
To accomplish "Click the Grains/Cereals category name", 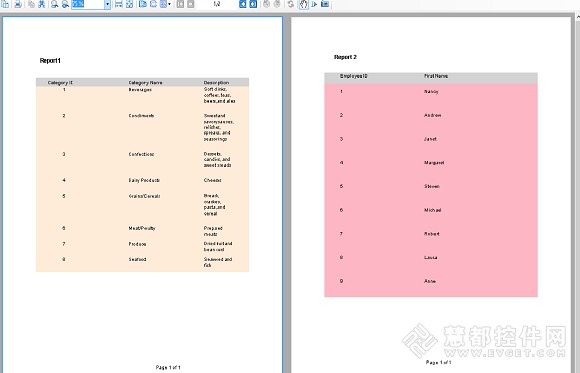I will pos(145,196).
